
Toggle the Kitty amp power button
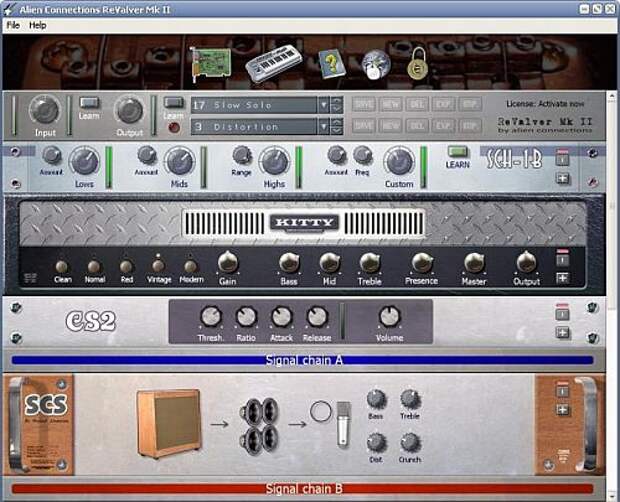pyautogui.click(x=562, y=259)
